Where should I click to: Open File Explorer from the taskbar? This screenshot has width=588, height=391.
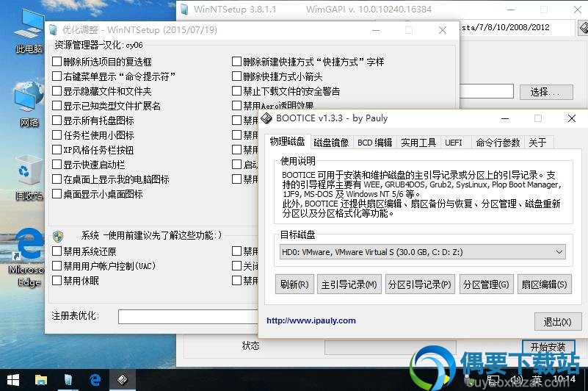coord(41,380)
